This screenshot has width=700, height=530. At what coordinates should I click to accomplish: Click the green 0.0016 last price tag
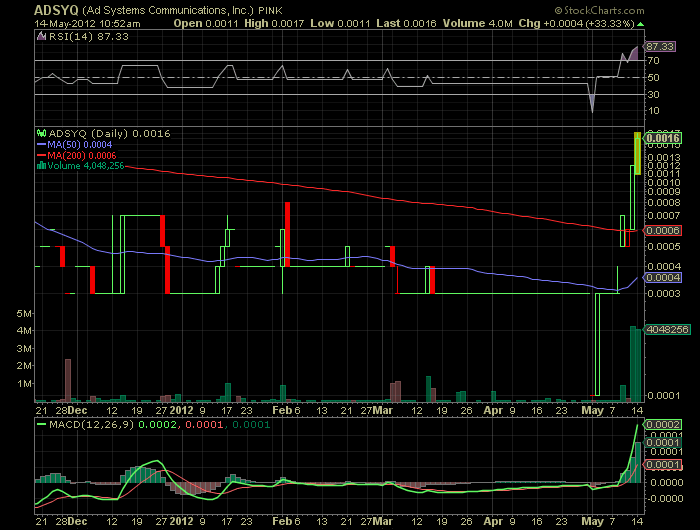pyautogui.click(x=664, y=138)
